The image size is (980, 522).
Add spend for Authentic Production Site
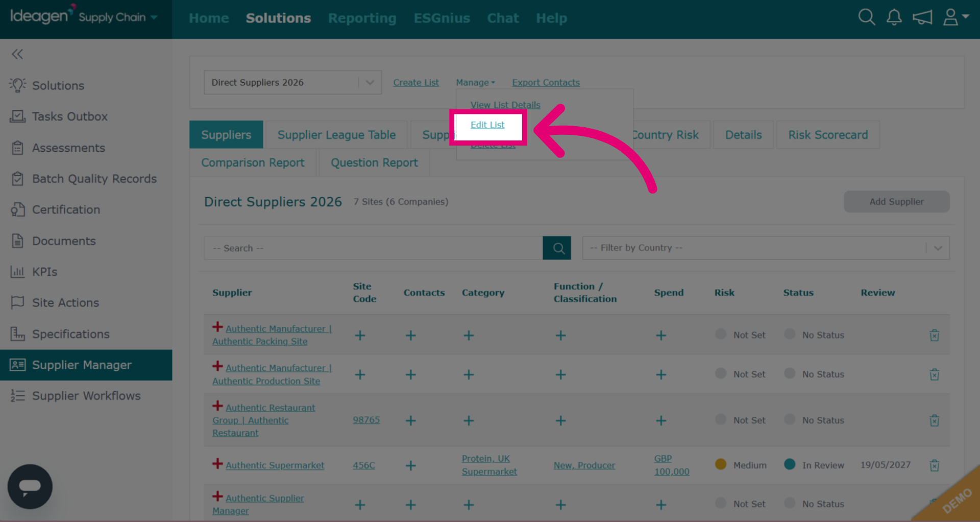tap(661, 375)
